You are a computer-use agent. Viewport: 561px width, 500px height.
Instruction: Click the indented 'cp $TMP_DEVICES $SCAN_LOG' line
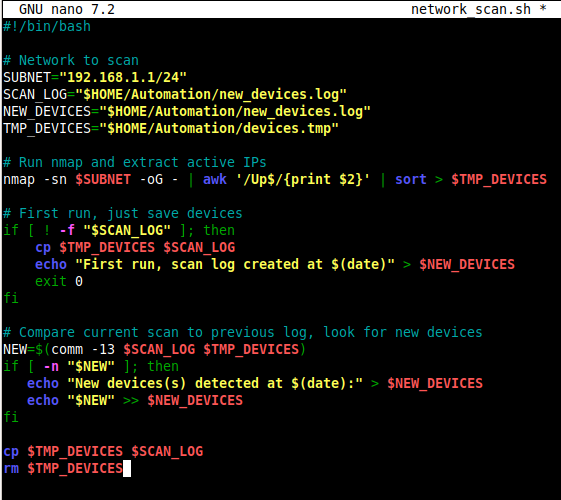tap(135, 247)
